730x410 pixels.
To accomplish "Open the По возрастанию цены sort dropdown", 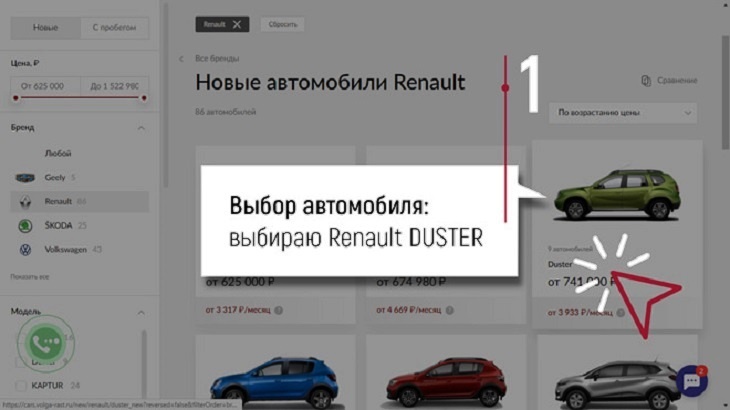I will click(623, 113).
